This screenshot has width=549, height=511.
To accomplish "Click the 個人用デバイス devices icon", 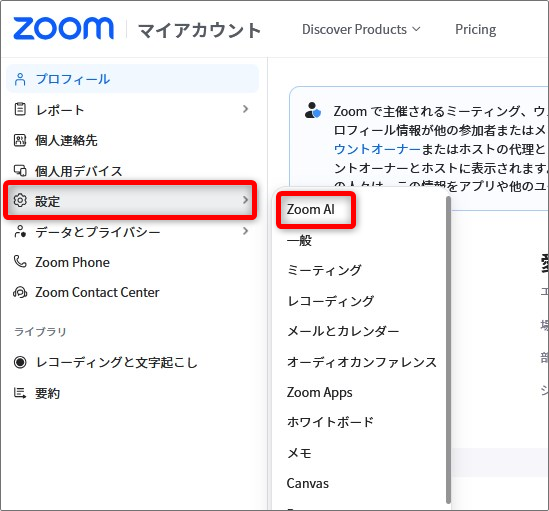I will click(x=20, y=171).
